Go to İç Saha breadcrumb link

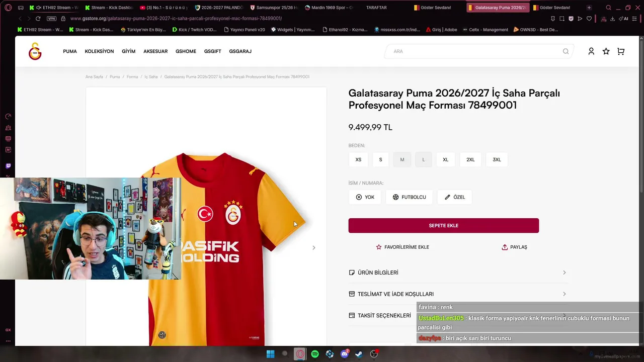pyautogui.click(x=151, y=77)
